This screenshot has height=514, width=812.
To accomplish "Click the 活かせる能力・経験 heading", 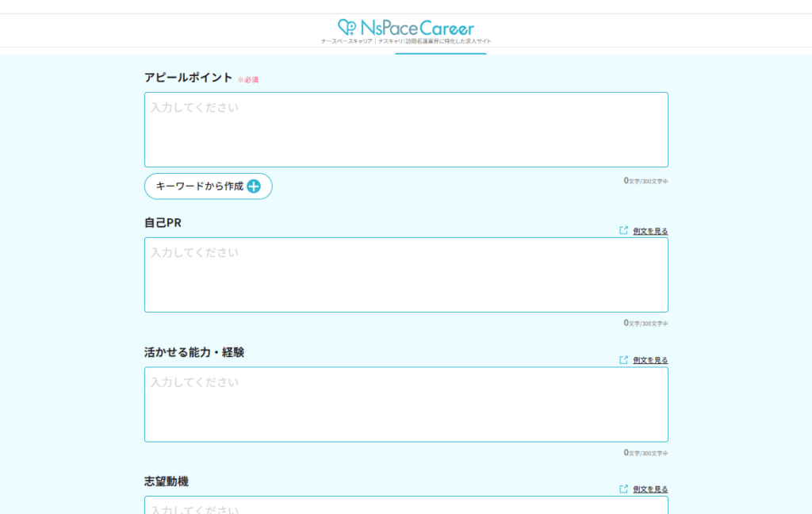I will pyautogui.click(x=194, y=352).
